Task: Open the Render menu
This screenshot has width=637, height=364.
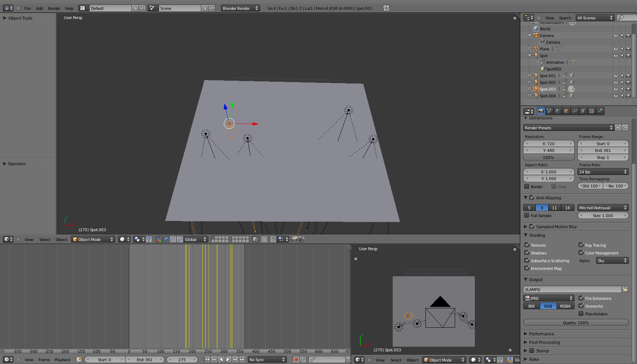Action: pyautogui.click(x=54, y=8)
